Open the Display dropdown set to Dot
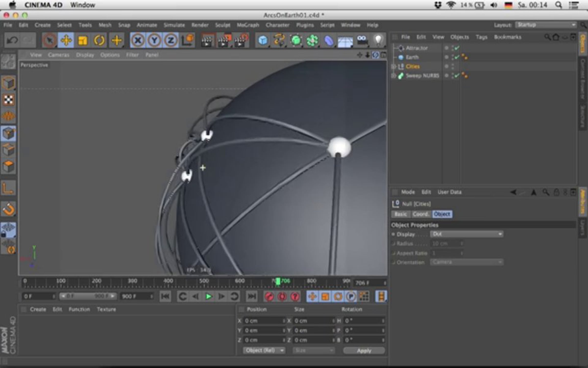Viewport: 588px width, 368px height. [x=466, y=234]
